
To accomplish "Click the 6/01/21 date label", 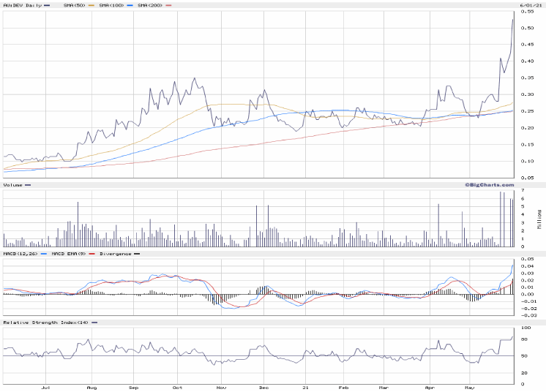I will pos(529,4).
